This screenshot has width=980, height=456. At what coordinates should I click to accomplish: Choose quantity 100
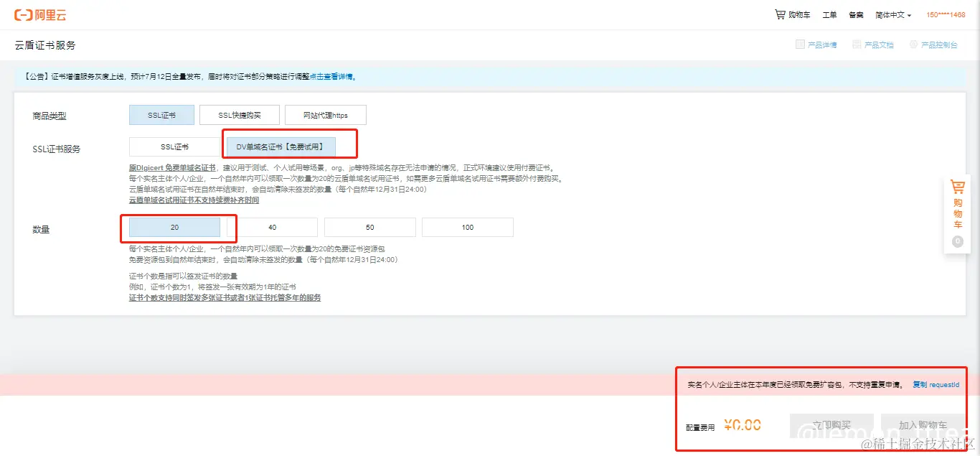pyautogui.click(x=468, y=227)
